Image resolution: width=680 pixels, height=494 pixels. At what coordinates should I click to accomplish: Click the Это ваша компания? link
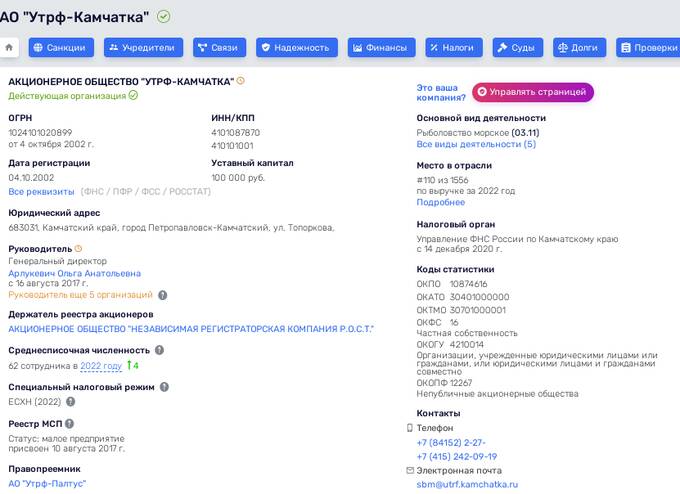tap(441, 92)
